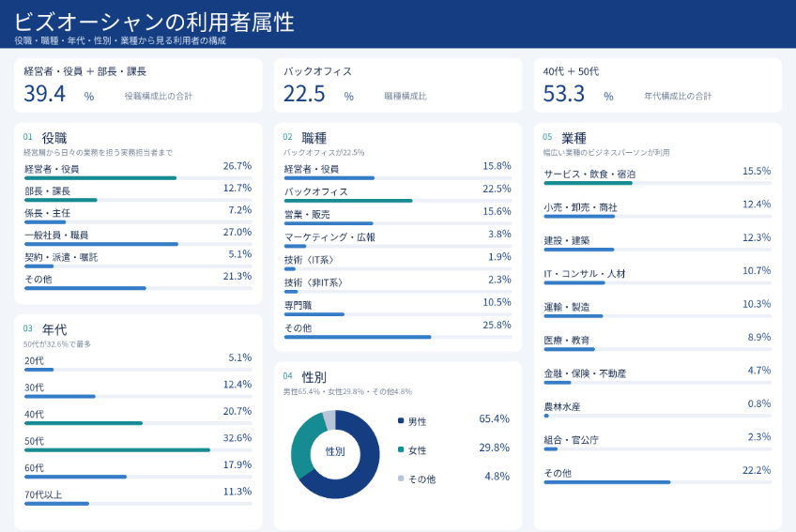Click the 50代 row label

pos(34,441)
